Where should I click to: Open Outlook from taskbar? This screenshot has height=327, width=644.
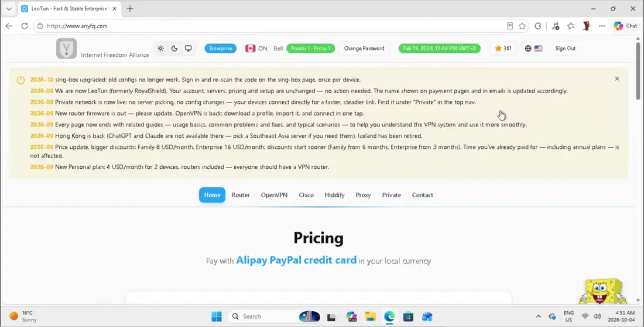[x=427, y=316]
